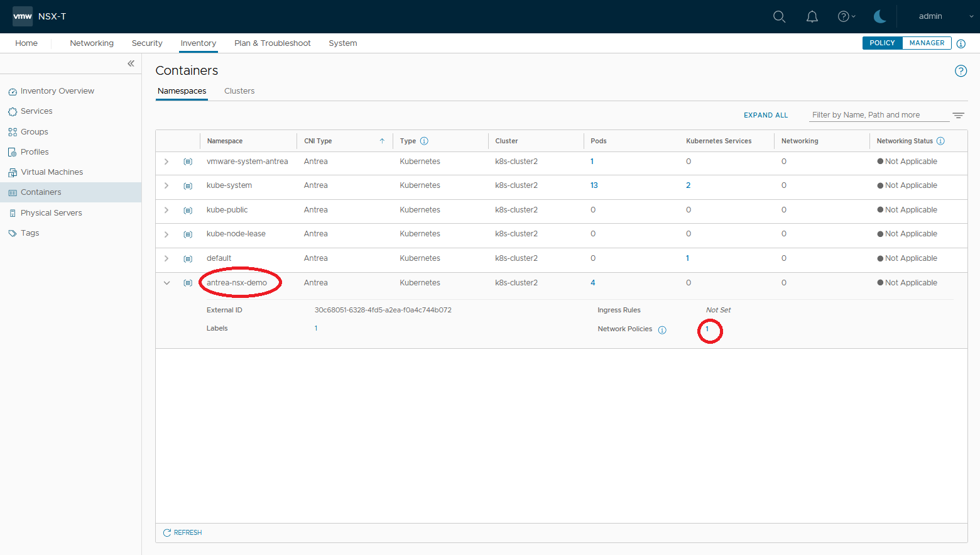980x555 pixels.
Task: Click namespace icon for kube-system row
Action: coord(188,186)
